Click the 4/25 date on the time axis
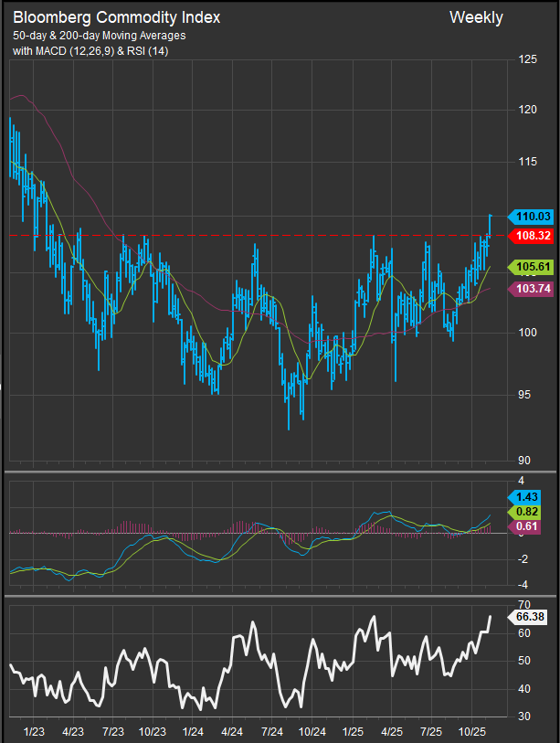The width and height of the screenshot is (560, 743). point(392,732)
